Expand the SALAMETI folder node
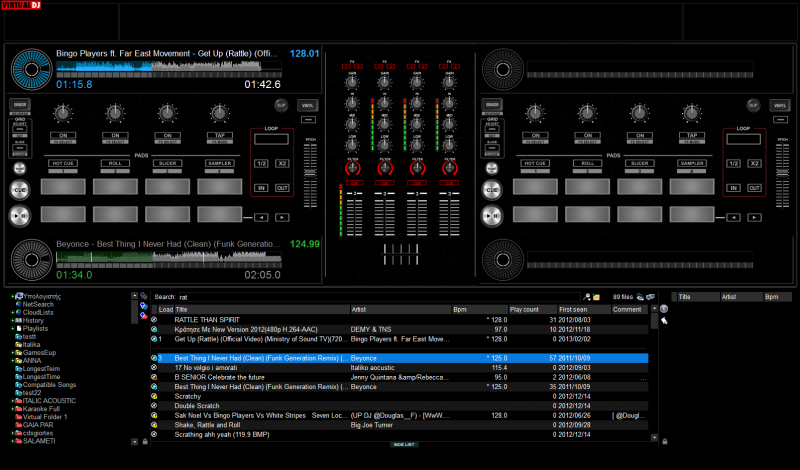Viewport: 800px width, 470px height. point(13,441)
